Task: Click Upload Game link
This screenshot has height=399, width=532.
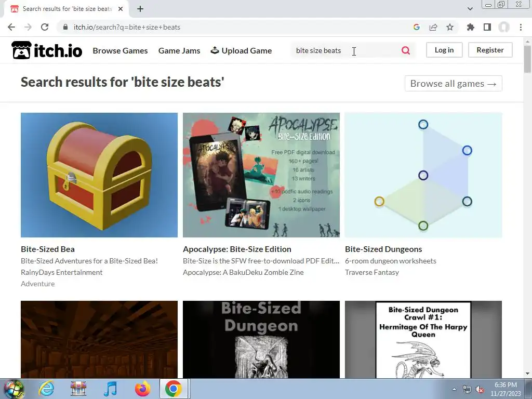Action: pyautogui.click(x=241, y=50)
